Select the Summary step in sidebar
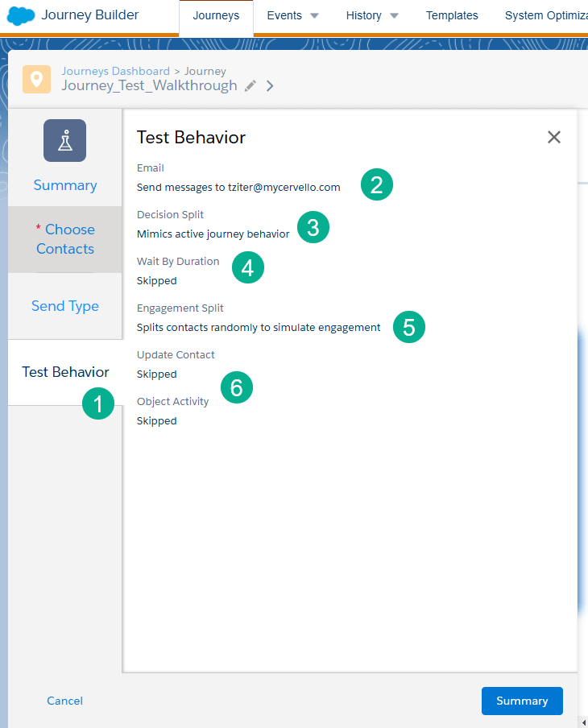Screen dimensions: 588x728 [x=65, y=185]
